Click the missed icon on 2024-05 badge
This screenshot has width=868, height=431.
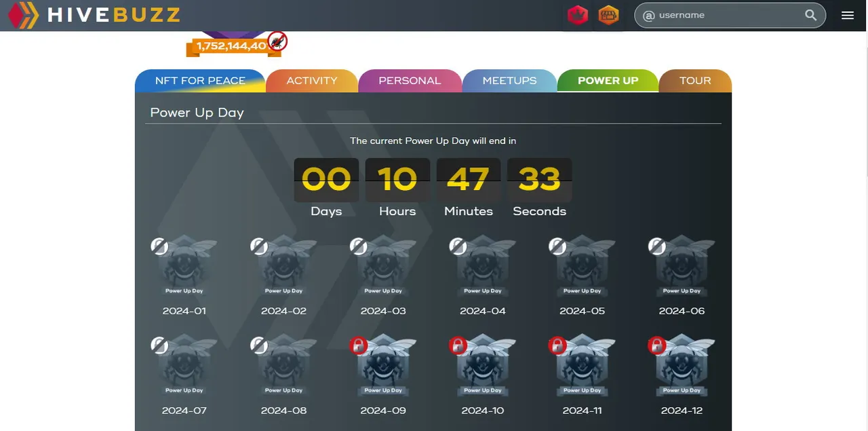click(x=557, y=246)
